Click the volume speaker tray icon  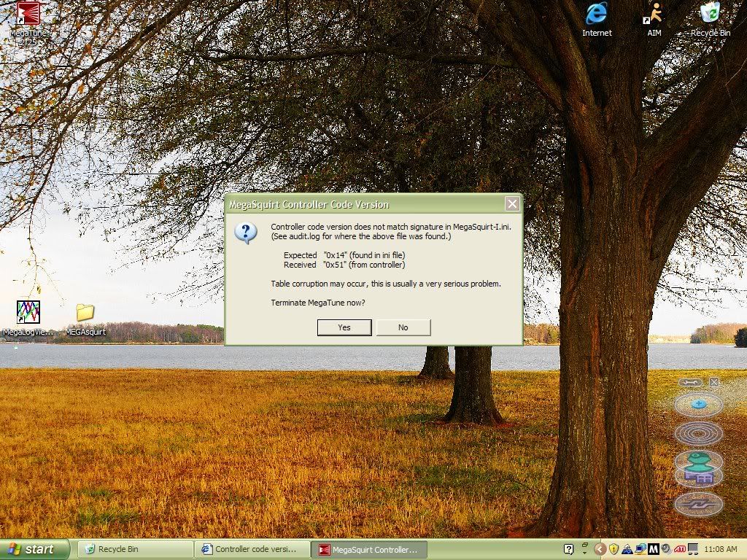click(667, 549)
